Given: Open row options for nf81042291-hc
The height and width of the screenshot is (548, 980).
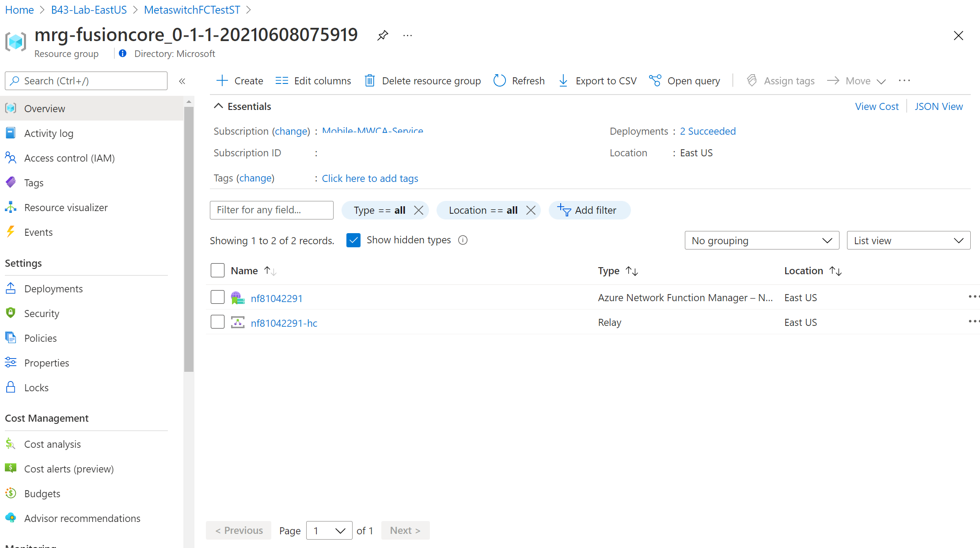Looking at the screenshot, I should (x=973, y=321).
